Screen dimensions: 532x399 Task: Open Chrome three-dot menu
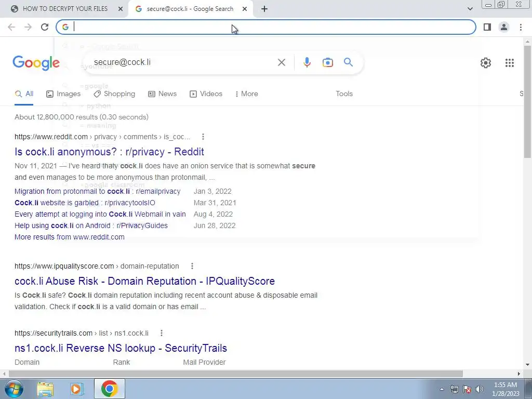click(521, 27)
